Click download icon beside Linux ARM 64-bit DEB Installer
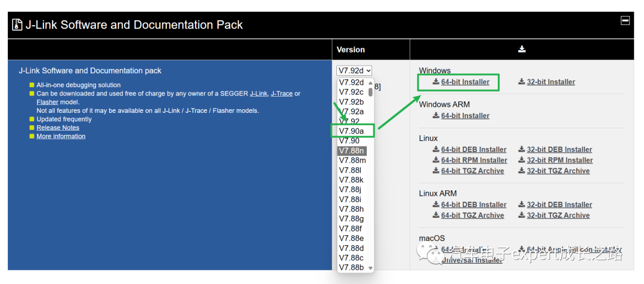 tap(436, 204)
